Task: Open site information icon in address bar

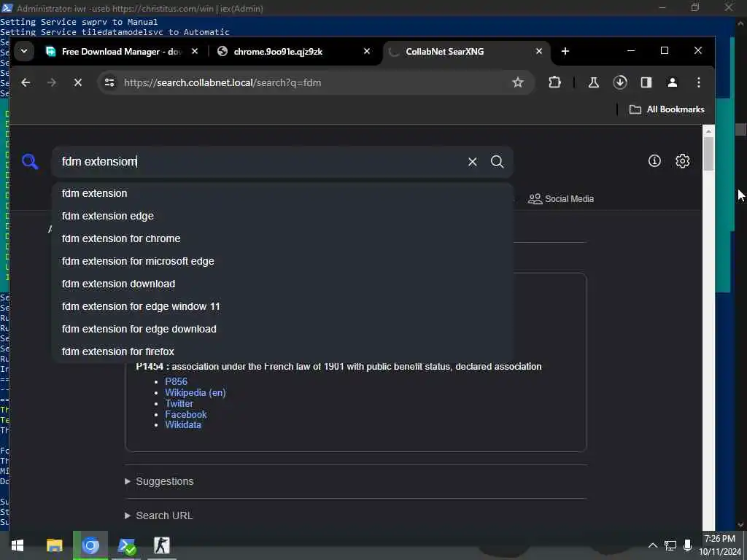Action: click(109, 82)
